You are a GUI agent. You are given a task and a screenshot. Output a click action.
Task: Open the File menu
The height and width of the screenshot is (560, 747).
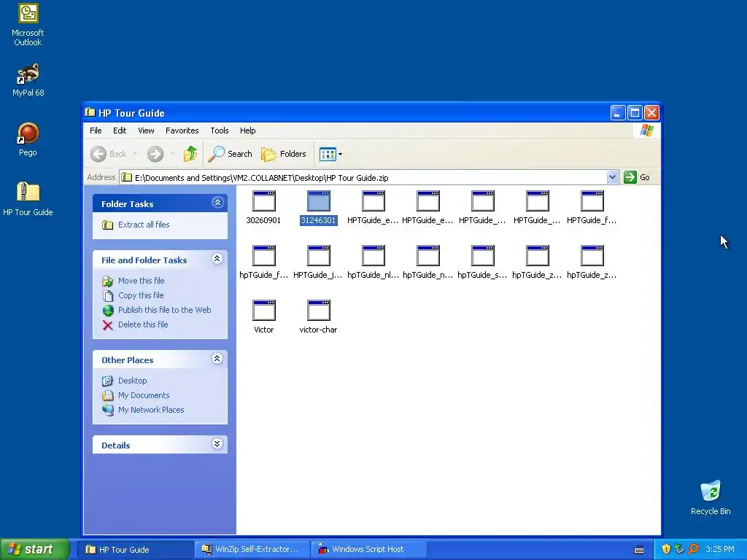(96, 131)
